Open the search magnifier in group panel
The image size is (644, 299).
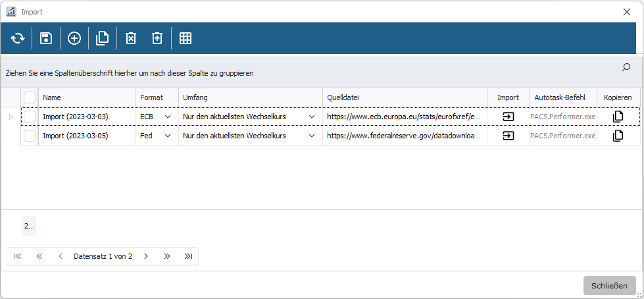pos(626,67)
